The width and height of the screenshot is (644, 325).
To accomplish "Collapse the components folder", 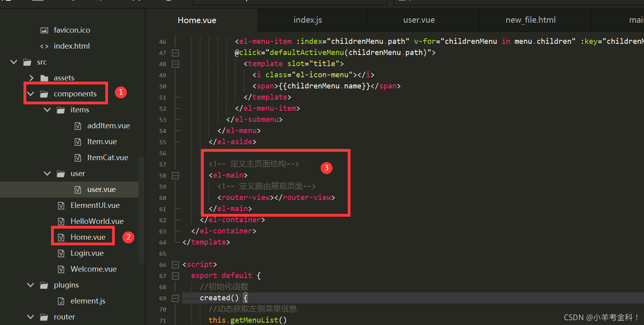I will click(x=31, y=94).
